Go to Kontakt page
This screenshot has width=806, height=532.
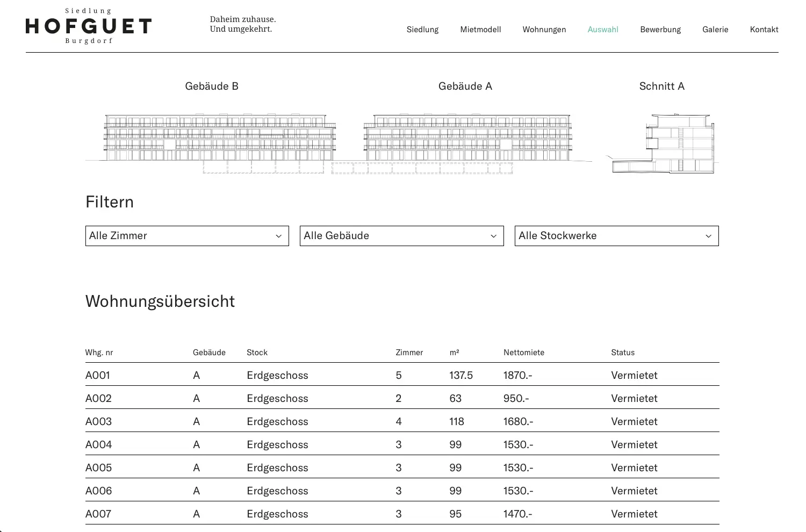[x=764, y=30]
